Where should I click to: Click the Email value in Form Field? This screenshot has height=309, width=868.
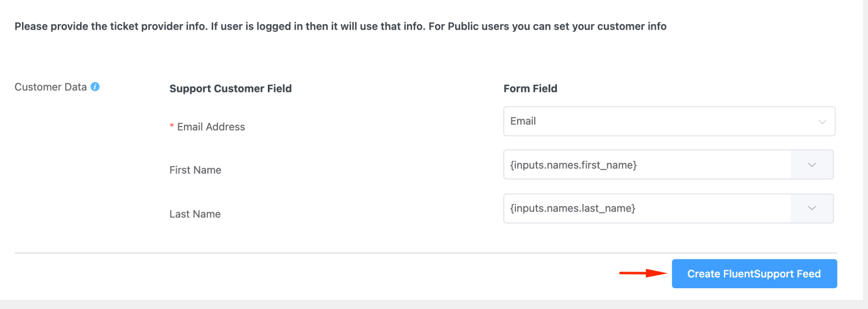pyautogui.click(x=523, y=121)
